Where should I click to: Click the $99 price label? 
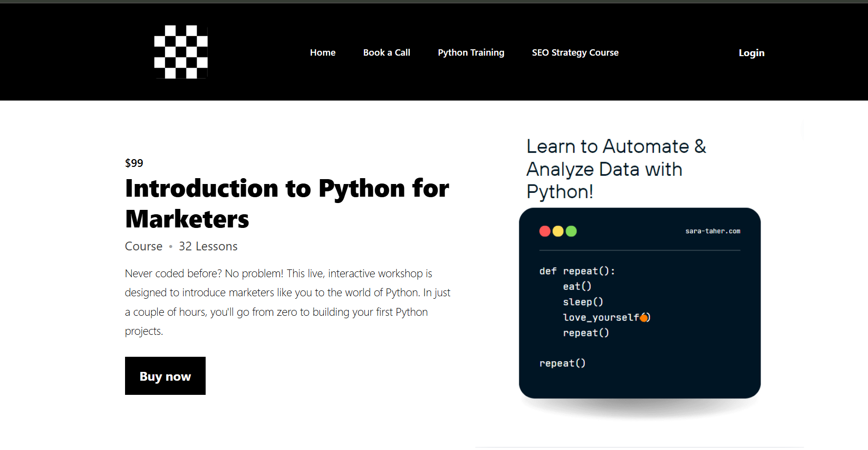(x=134, y=163)
